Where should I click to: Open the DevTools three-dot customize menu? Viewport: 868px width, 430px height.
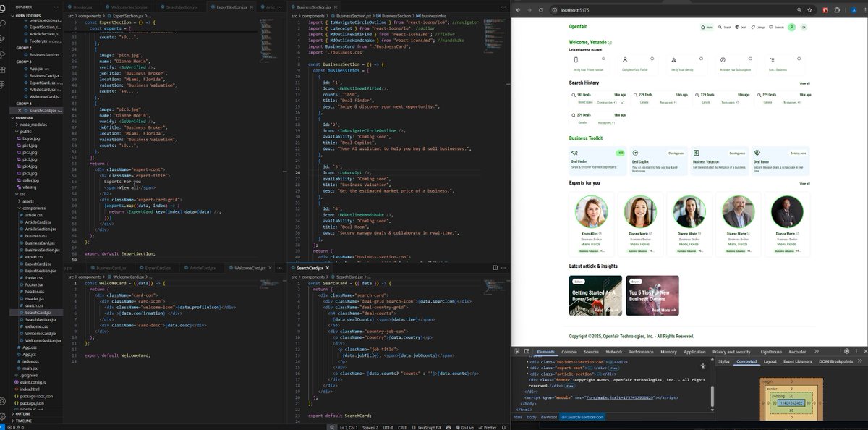(x=856, y=352)
